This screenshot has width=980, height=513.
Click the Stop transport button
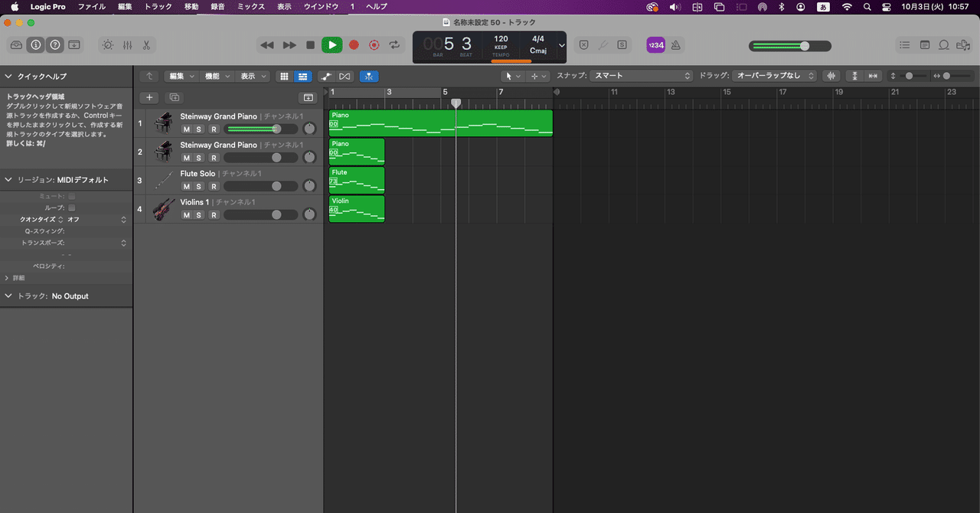pos(310,45)
